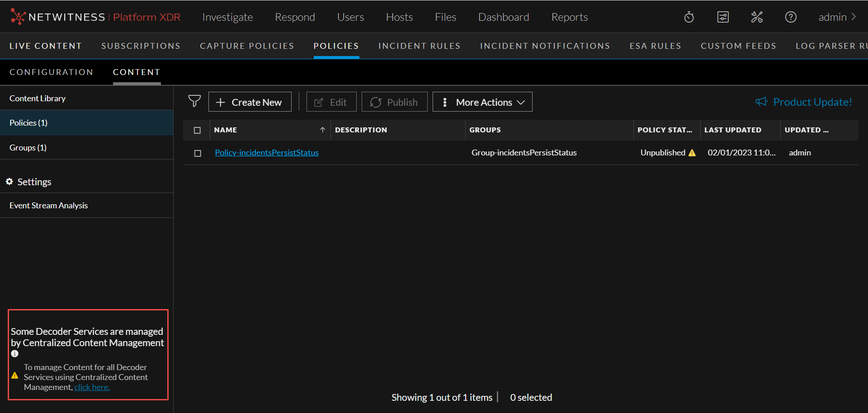
Task: Open the filter funnel above the policies table
Action: (194, 101)
